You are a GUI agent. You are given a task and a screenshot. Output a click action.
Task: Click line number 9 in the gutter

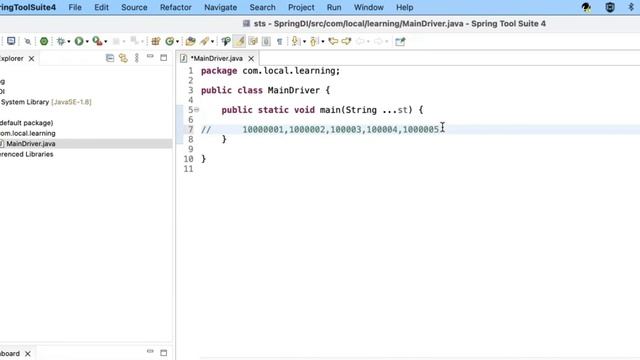click(x=191, y=149)
